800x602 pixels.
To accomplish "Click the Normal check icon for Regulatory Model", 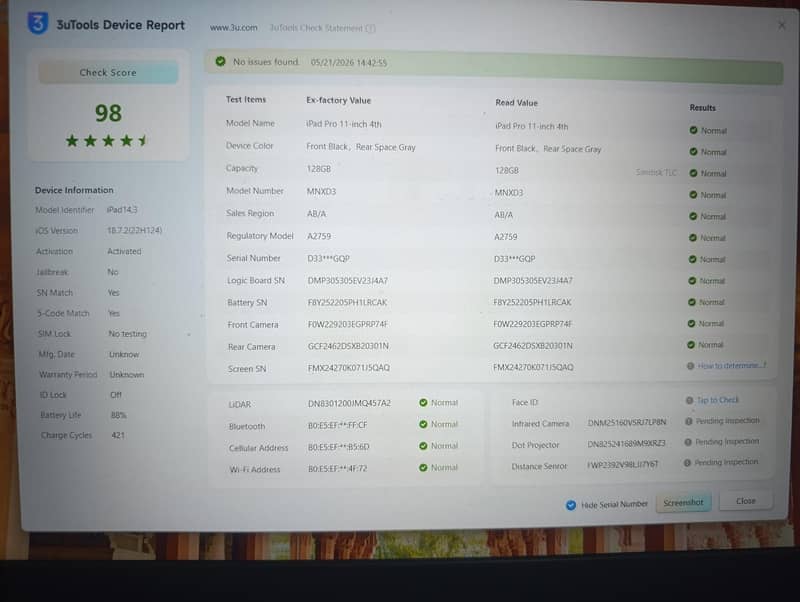I will pyautogui.click(x=693, y=237).
